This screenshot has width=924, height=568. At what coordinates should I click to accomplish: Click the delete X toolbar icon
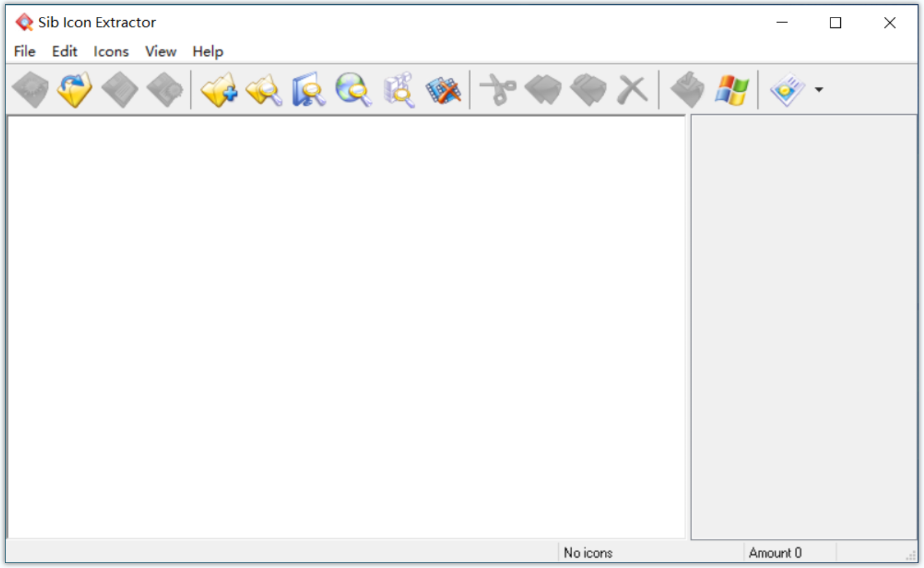(x=633, y=90)
